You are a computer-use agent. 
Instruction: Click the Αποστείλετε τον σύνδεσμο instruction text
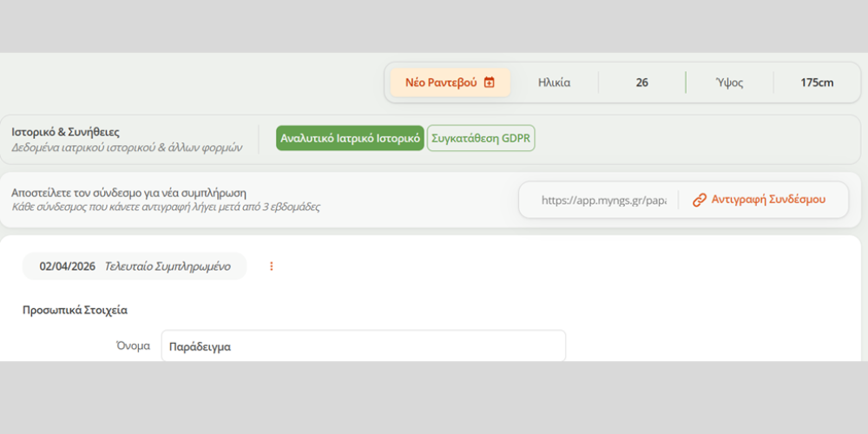(128, 192)
